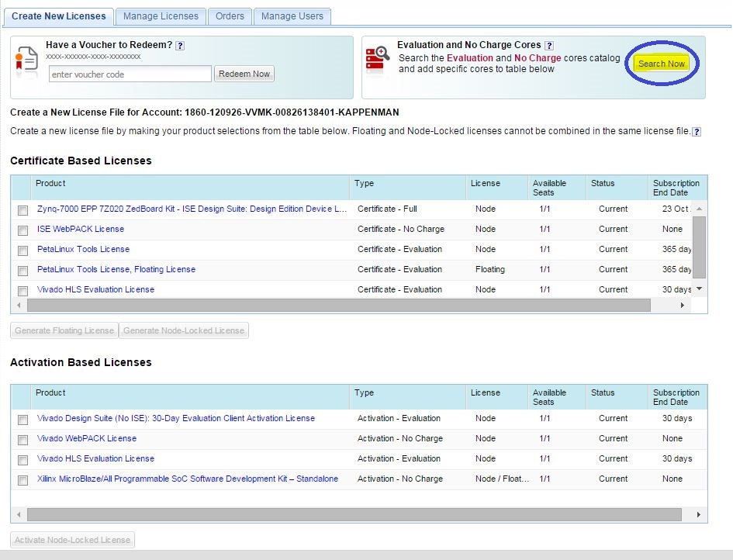Screen dimensions: 733x560
Task: Click 'Certificate - No Charge' type cell
Action: pos(400,229)
